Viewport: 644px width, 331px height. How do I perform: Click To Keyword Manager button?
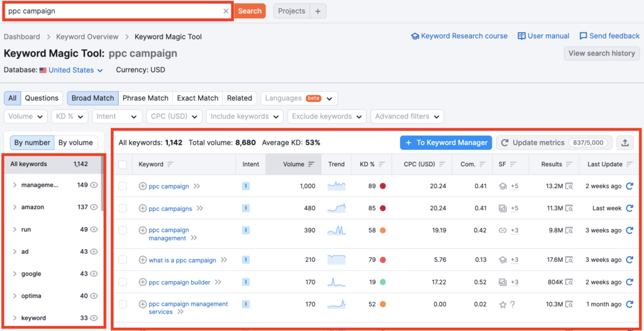pos(446,143)
